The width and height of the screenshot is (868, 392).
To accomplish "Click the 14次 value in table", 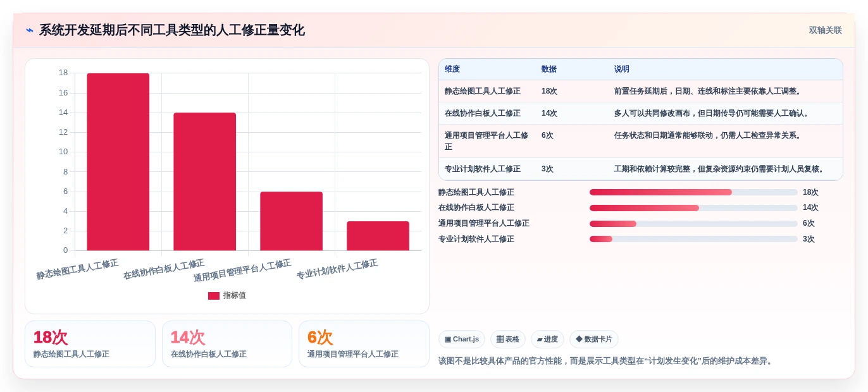I will coord(549,113).
